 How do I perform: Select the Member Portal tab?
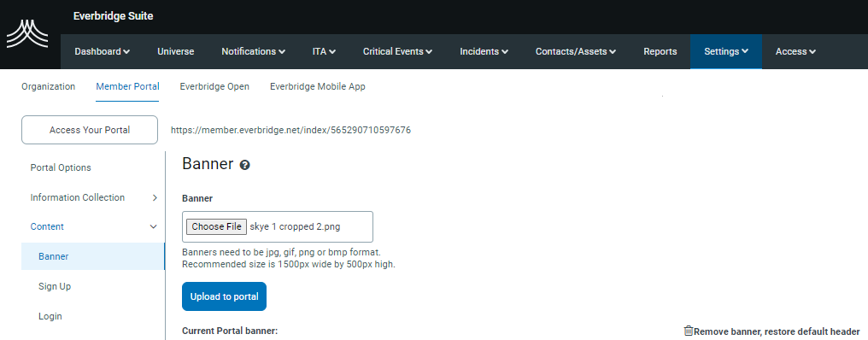tap(127, 86)
